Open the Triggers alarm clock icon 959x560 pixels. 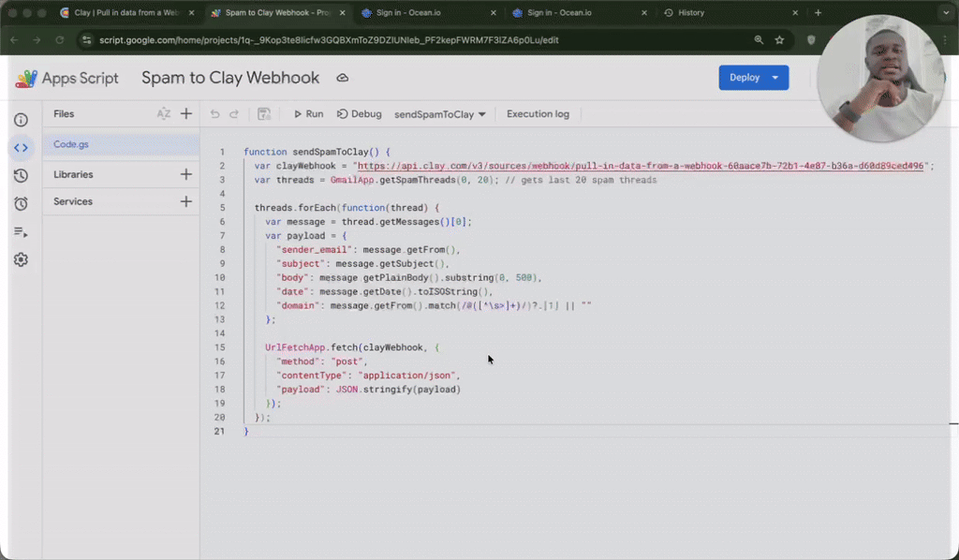point(21,203)
